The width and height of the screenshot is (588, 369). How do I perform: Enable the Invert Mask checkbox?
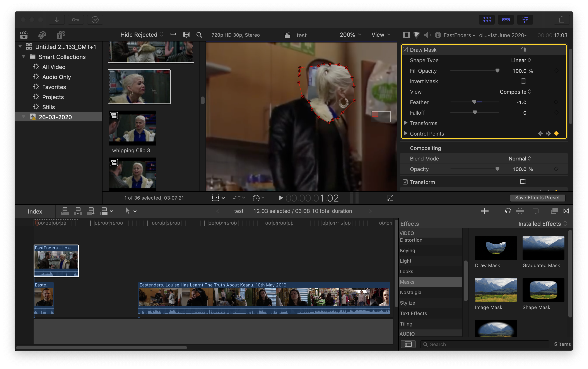click(x=523, y=81)
